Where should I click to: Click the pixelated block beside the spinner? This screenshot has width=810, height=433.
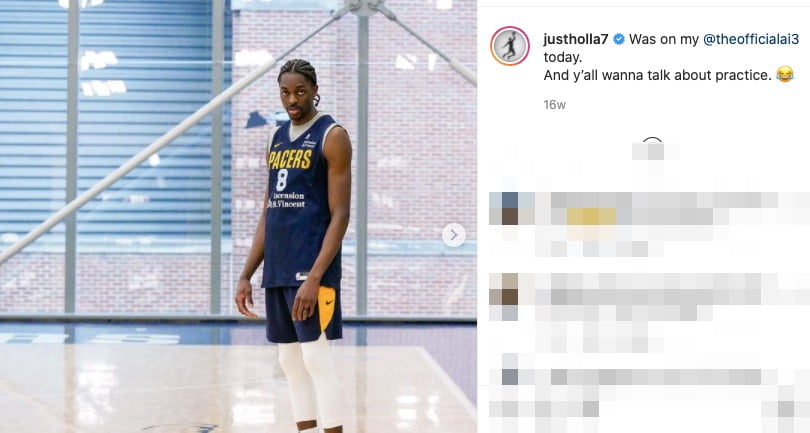(656, 151)
